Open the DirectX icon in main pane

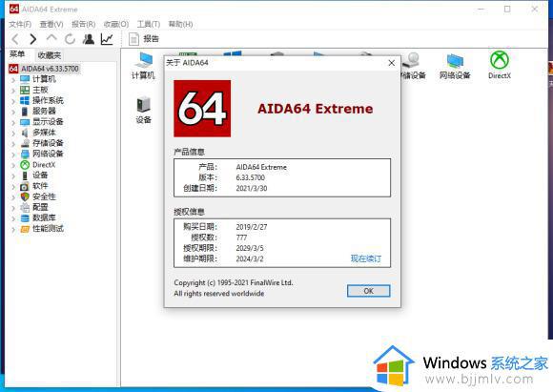(x=500, y=65)
